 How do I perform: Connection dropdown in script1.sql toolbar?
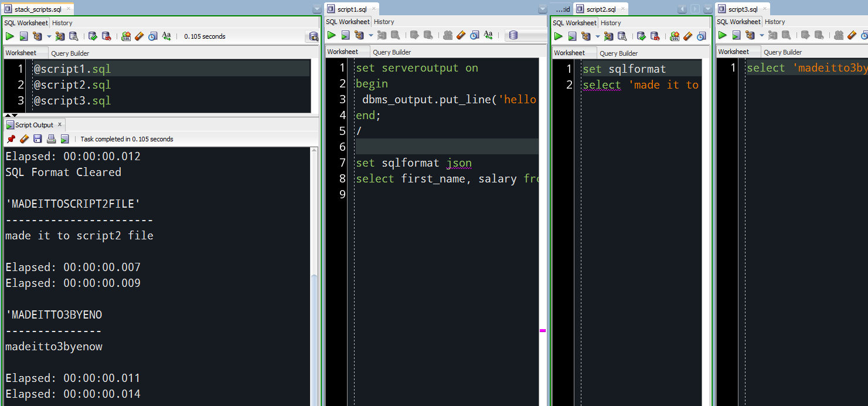point(526,35)
